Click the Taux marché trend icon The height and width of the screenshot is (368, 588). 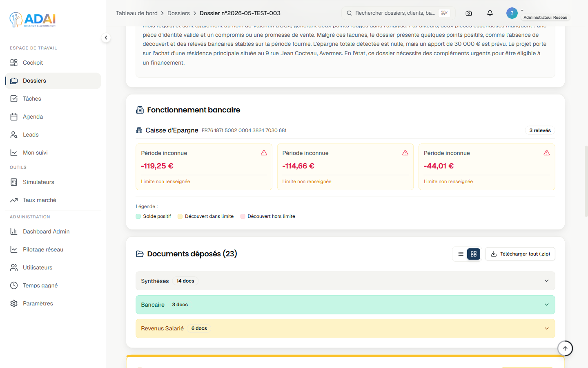pyautogui.click(x=14, y=200)
